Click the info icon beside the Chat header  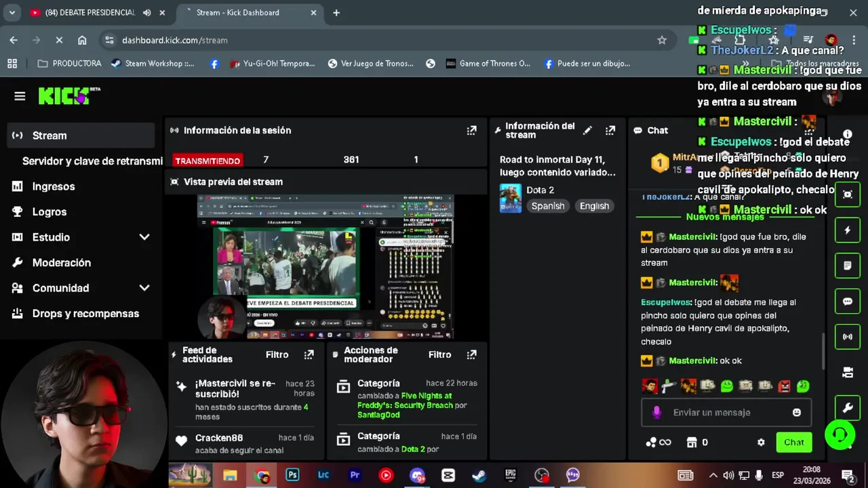pos(847,134)
